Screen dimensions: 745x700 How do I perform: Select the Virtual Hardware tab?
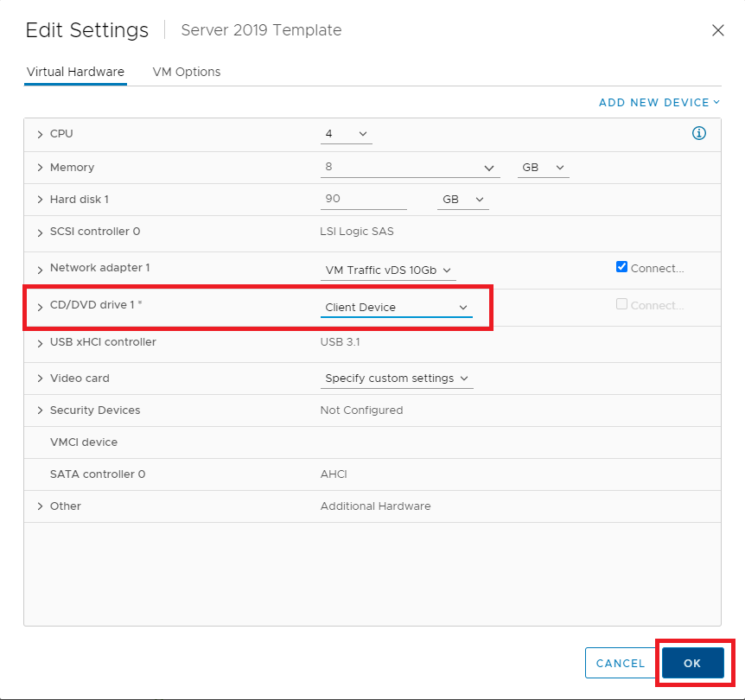pos(75,72)
